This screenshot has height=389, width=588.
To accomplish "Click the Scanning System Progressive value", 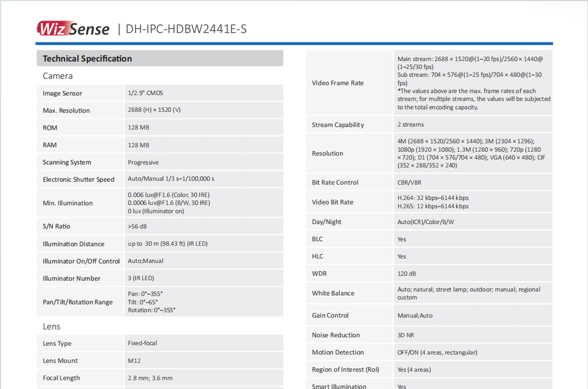I will click(143, 162).
